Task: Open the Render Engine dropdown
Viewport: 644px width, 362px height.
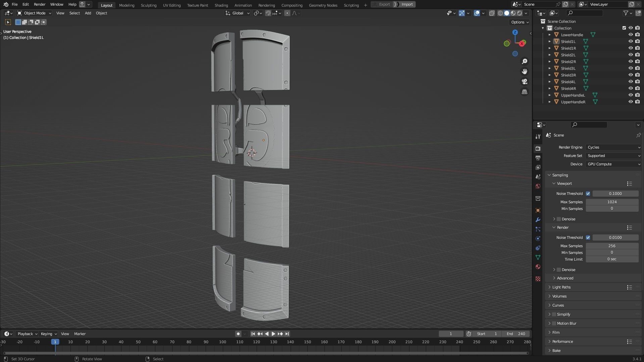Action: (613, 147)
